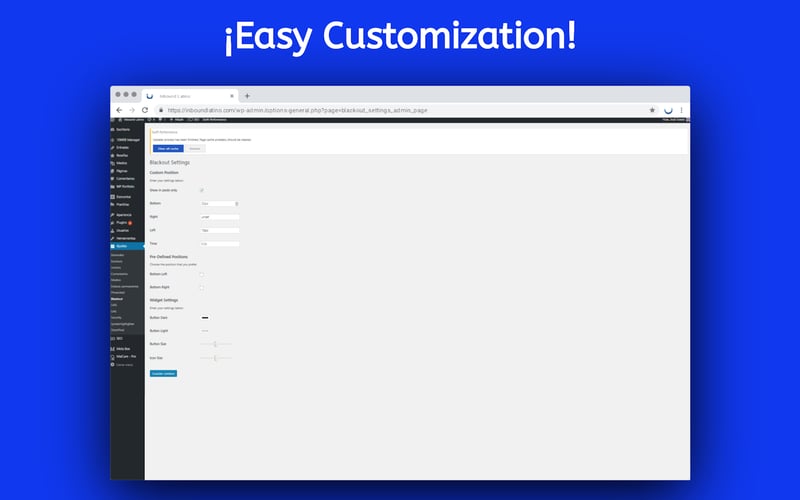The height and width of the screenshot is (500, 800).
Task: Go back using browser back arrow
Action: pos(119,110)
